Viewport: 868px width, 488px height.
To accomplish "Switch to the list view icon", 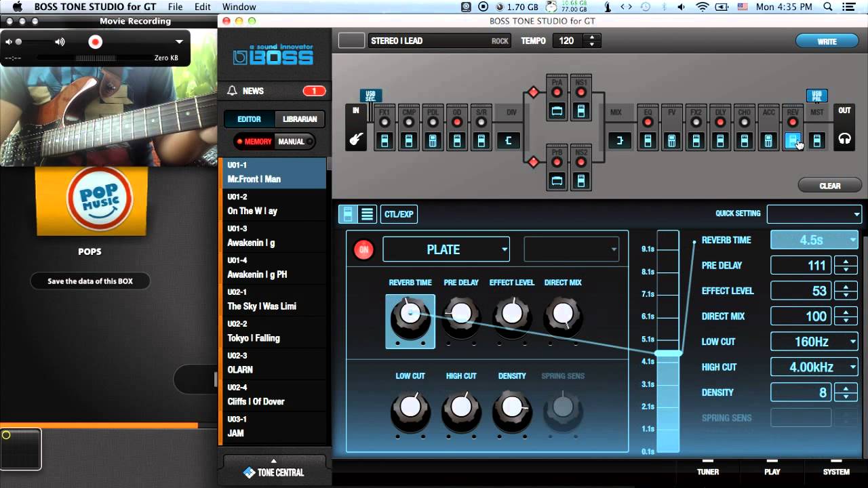I will [367, 214].
